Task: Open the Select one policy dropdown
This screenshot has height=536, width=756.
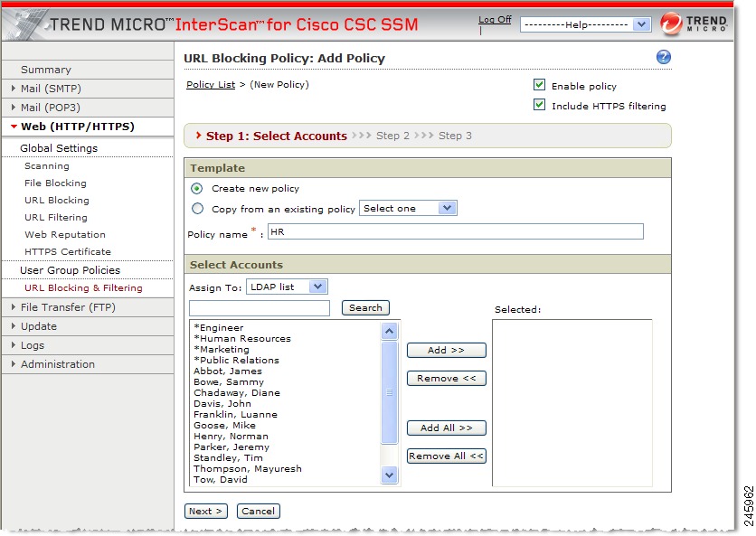Action: tap(408, 208)
